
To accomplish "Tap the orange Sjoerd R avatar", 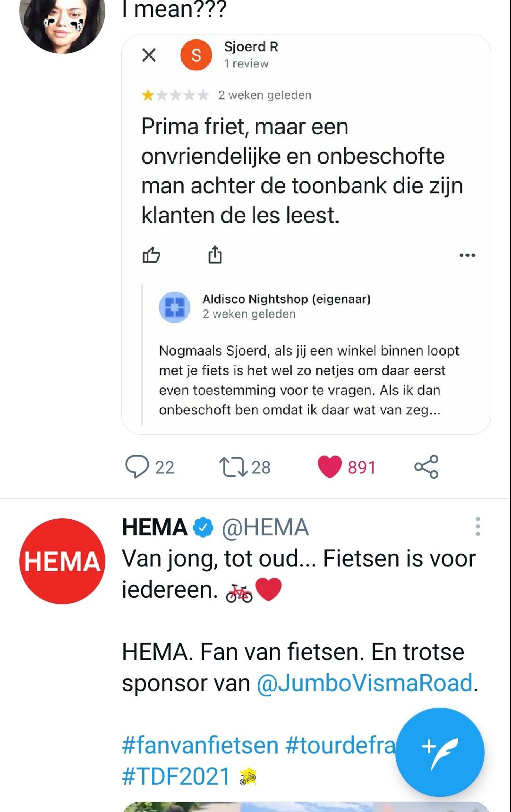I will click(x=196, y=55).
